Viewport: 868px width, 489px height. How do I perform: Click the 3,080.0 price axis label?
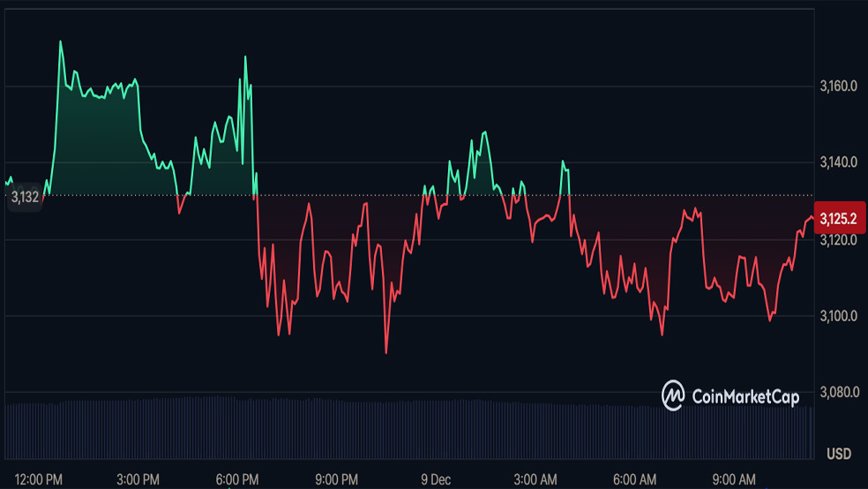[839, 392]
